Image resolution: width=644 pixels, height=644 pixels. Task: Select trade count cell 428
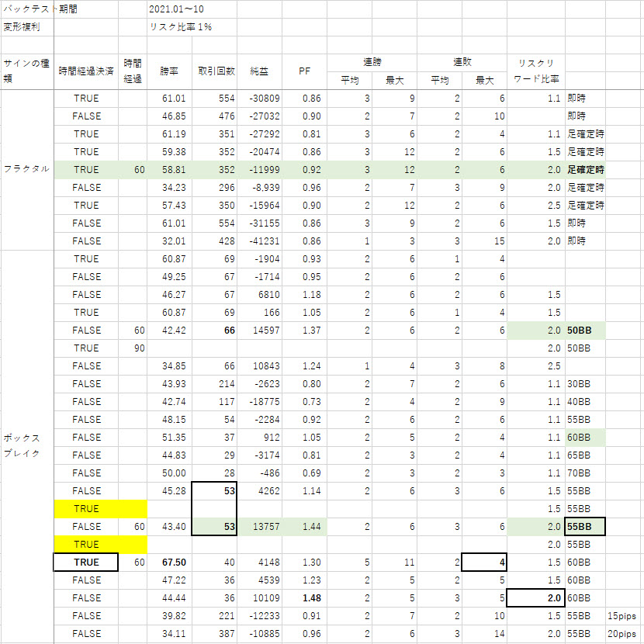(x=214, y=241)
